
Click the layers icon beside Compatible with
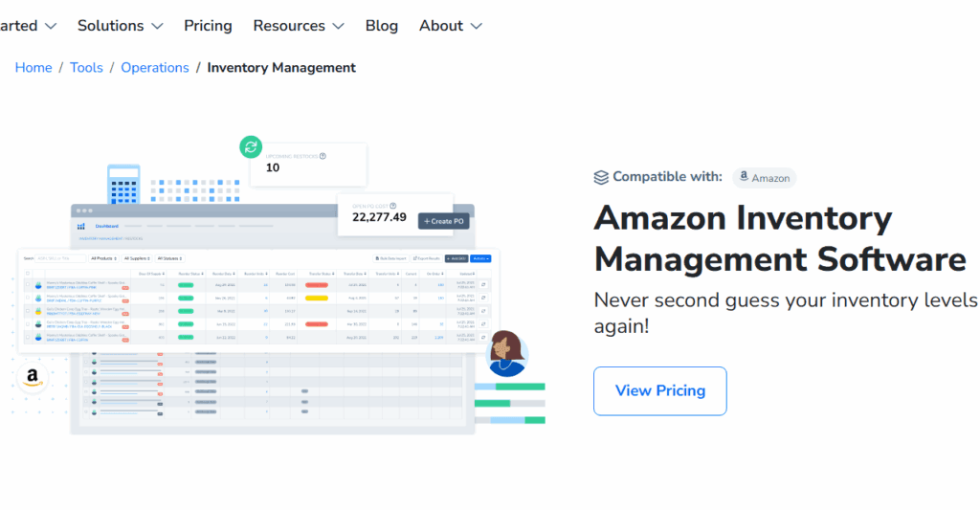coord(601,177)
